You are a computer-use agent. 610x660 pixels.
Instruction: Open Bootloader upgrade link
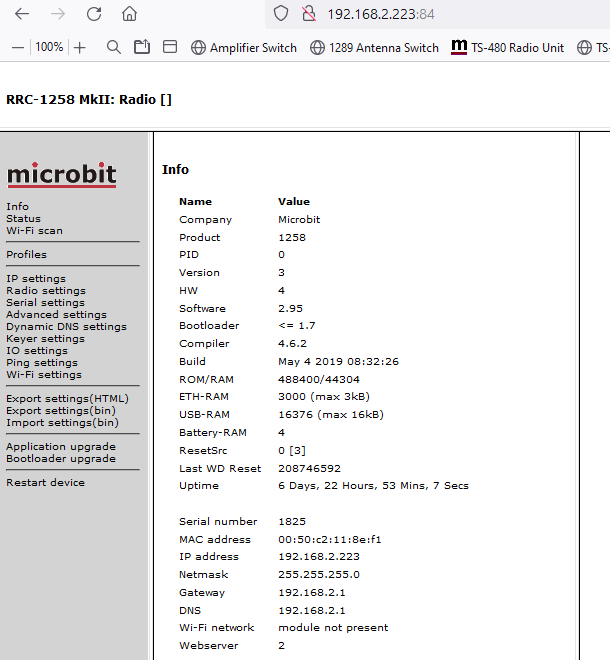[61, 458]
